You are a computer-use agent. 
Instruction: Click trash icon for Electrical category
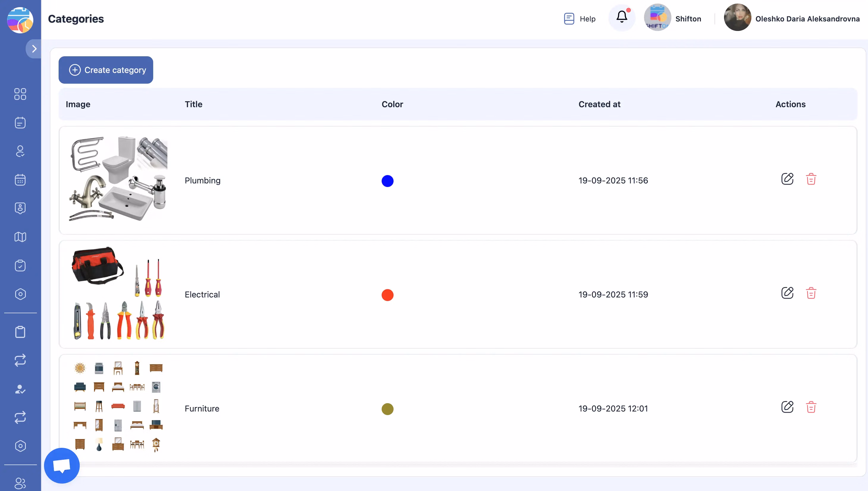(x=811, y=293)
